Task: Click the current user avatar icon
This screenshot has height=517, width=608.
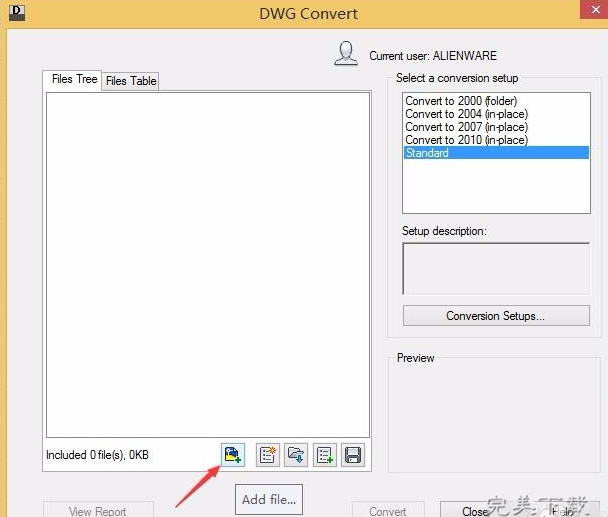Action: 346,54
